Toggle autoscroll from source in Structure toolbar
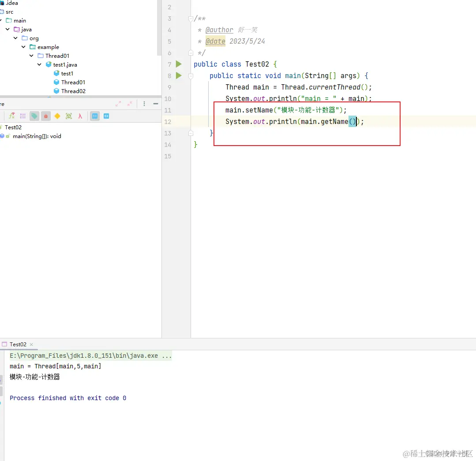This screenshot has height=461, width=476. coord(106,116)
